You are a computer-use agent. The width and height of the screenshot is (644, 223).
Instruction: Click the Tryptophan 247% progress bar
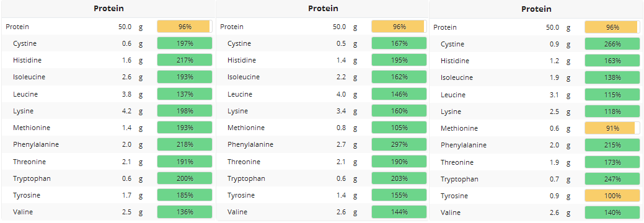point(612,179)
